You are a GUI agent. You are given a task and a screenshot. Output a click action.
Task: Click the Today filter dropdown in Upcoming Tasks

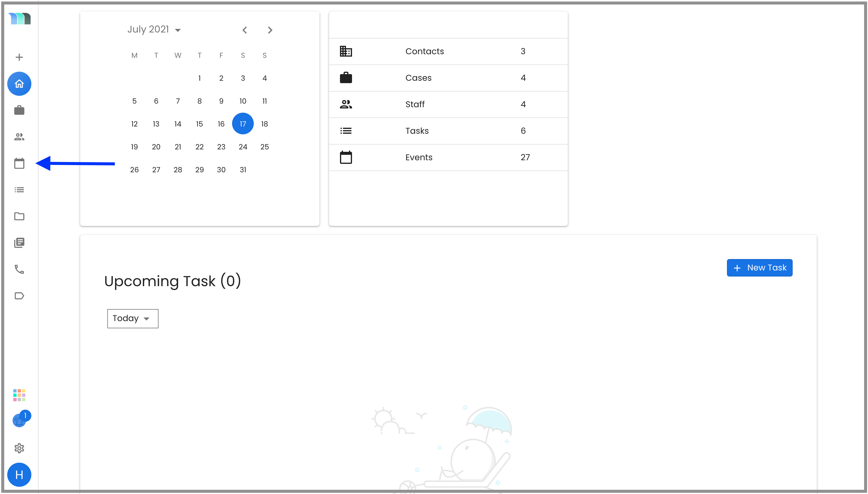click(132, 318)
